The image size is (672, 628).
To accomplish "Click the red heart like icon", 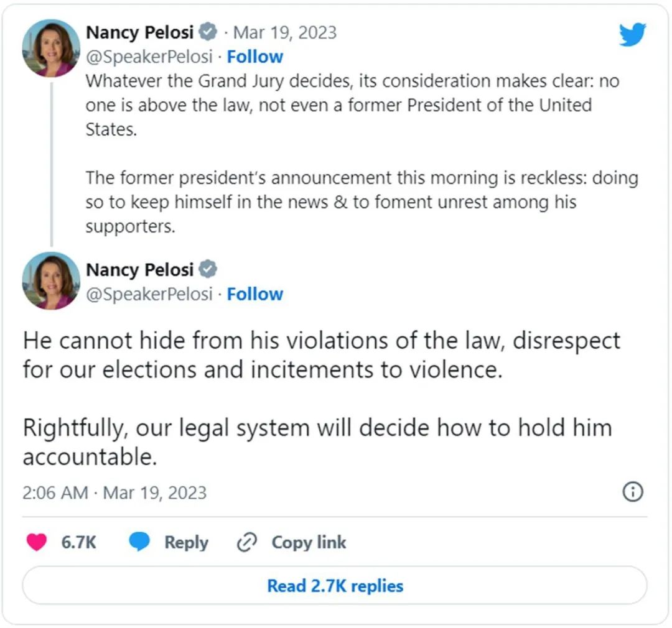I will (37, 542).
